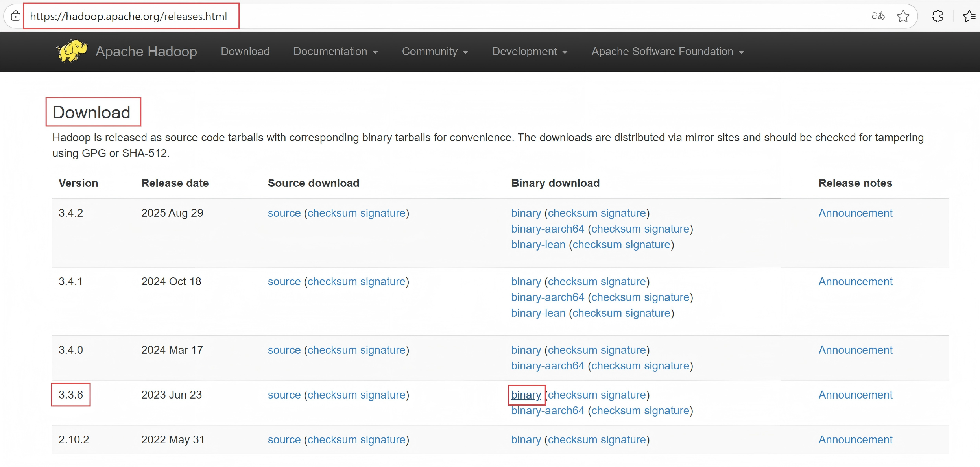Click version cell 3.3.6
This screenshot has width=980, height=467.
click(x=71, y=395)
